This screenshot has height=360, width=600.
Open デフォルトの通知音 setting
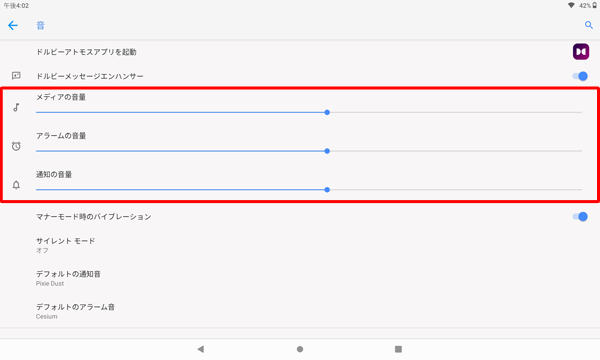(300, 278)
